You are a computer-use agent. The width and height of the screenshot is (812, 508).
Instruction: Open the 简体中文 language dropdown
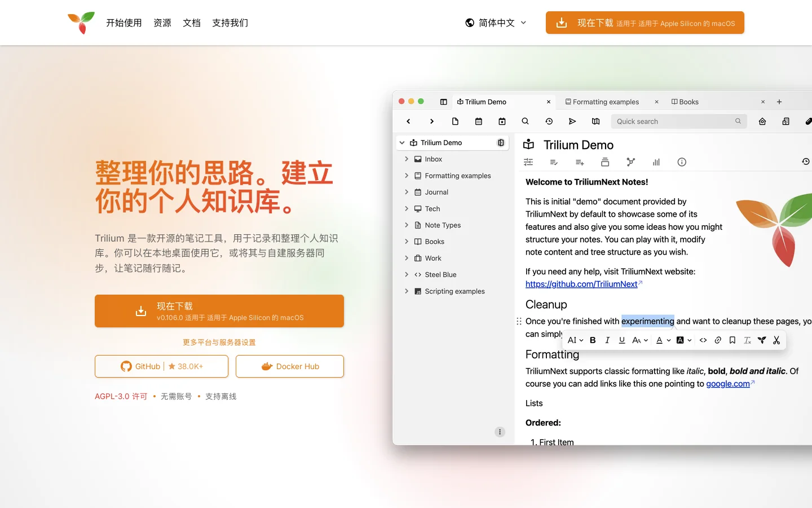point(496,23)
